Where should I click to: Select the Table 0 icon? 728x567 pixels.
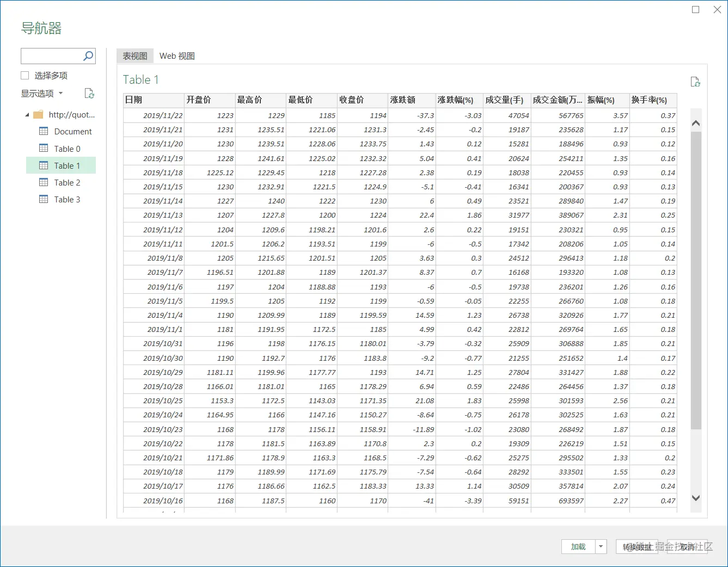(x=44, y=148)
